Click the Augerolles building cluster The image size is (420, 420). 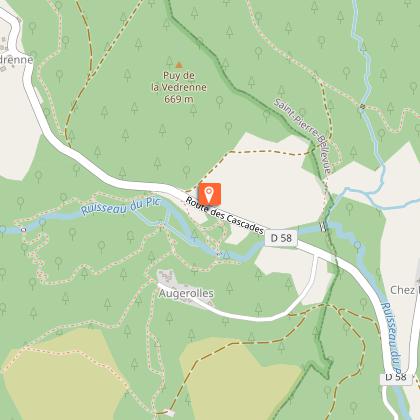(x=167, y=277)
